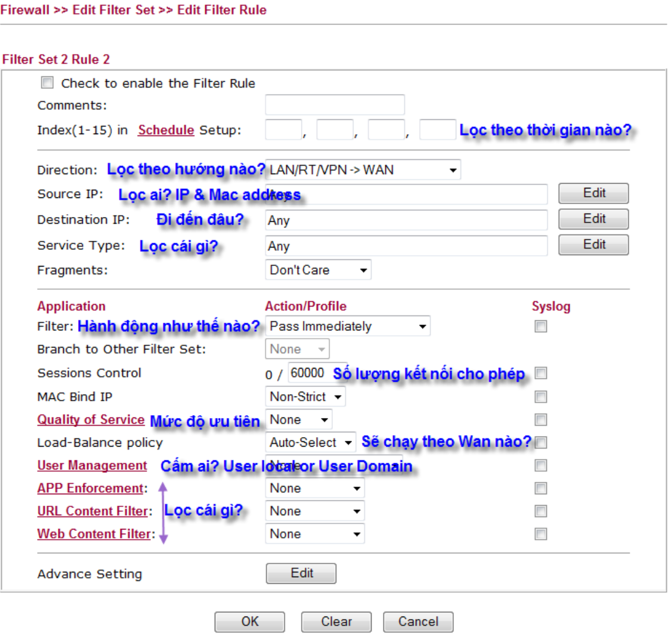Screen dimensions: 671x644
Task: Click Edit button for Service Type
Action: (593, 244)
